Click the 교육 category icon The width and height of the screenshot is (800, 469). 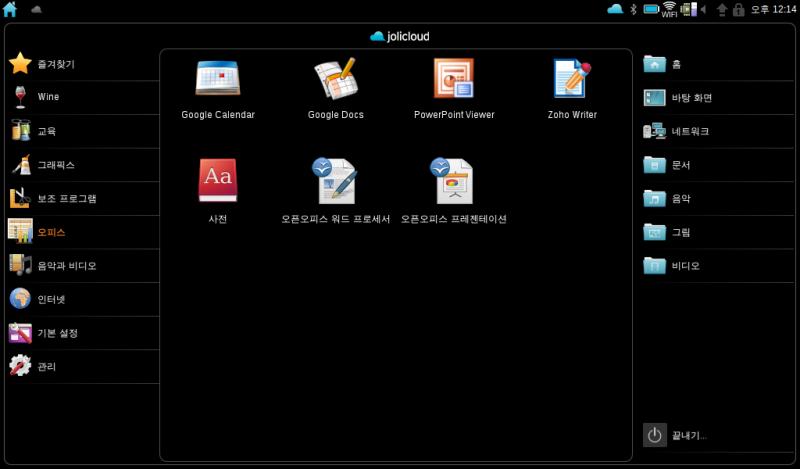click(x=20, y=131)
